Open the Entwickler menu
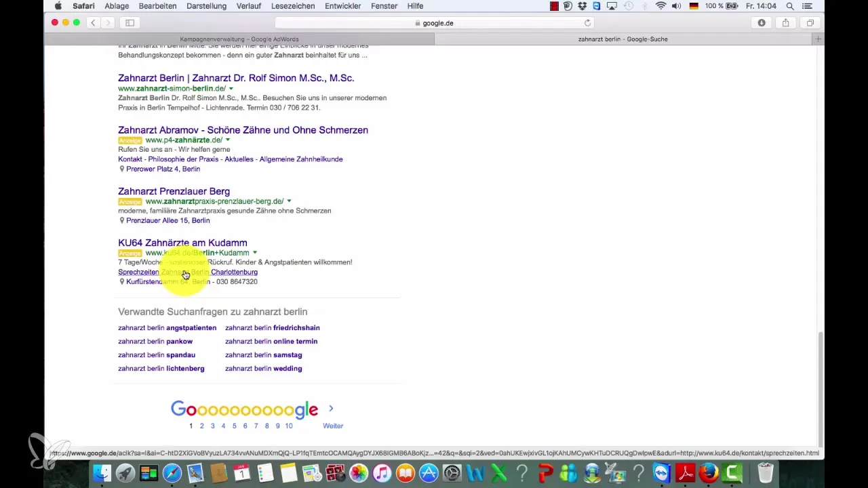The height and width of the screenshot is (488, 868). click(x=344, y=6)
